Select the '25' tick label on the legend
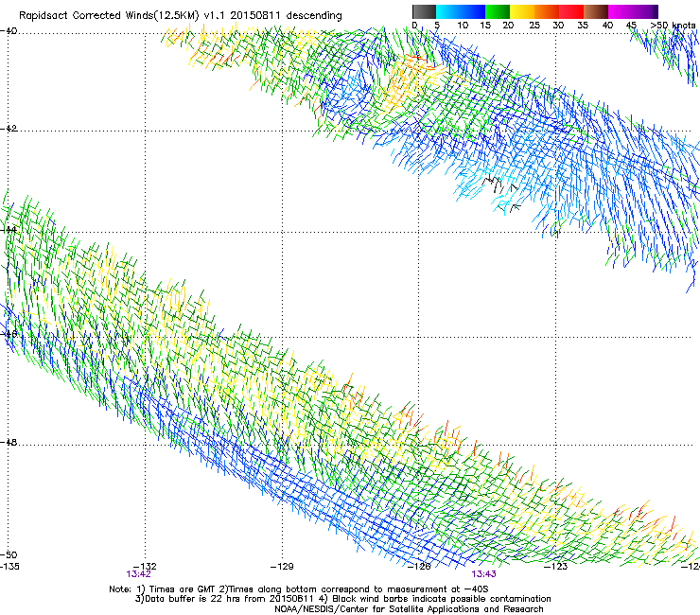700x615 pixels. (x=534, y=26)
